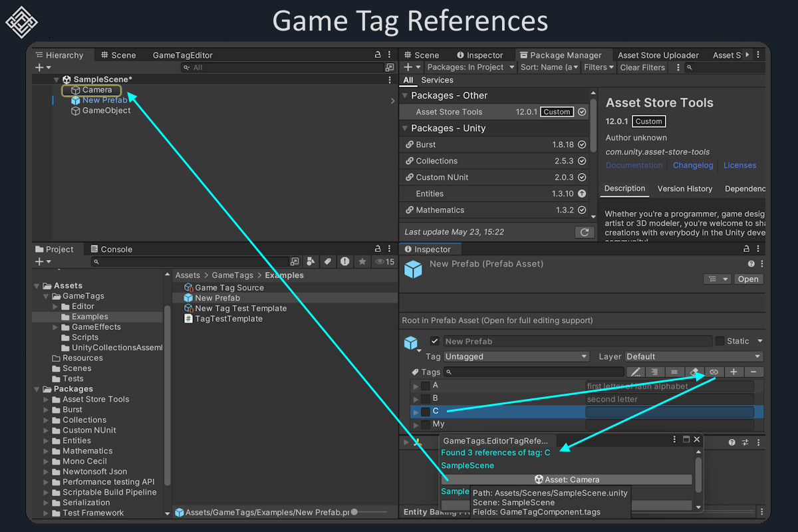This screenshot has height=532, width=798.
Task: Click the Clear Filters button
Action: tap(642, 67)
